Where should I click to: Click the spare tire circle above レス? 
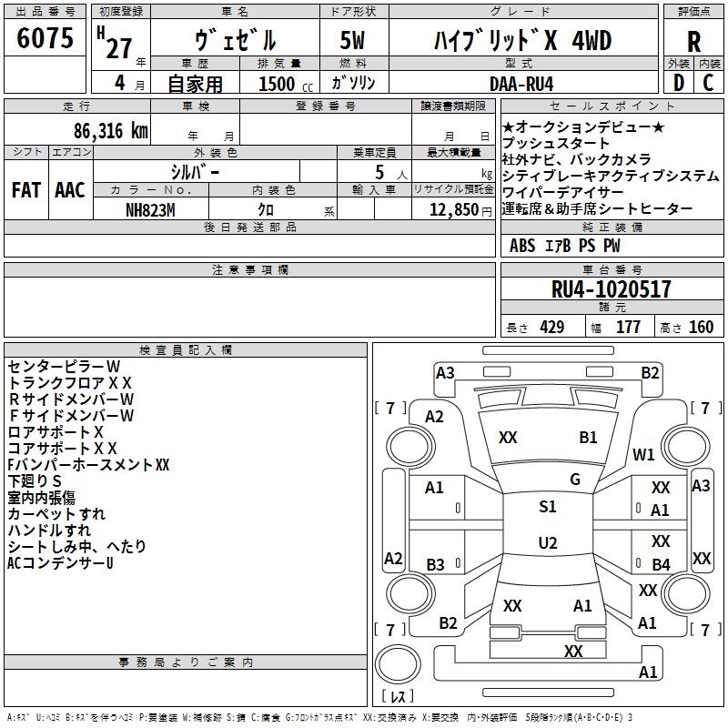coord(398,663)
